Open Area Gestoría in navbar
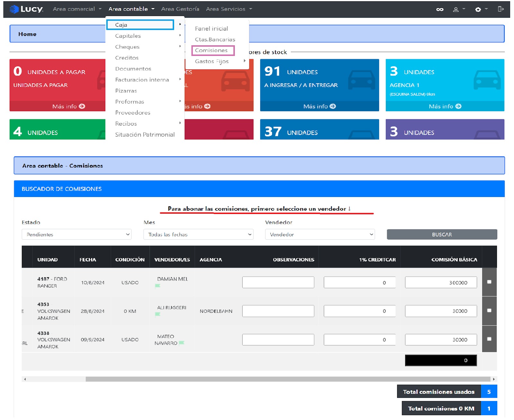The width and height of the screenshot is (514, 420). [x=180, y=9]
